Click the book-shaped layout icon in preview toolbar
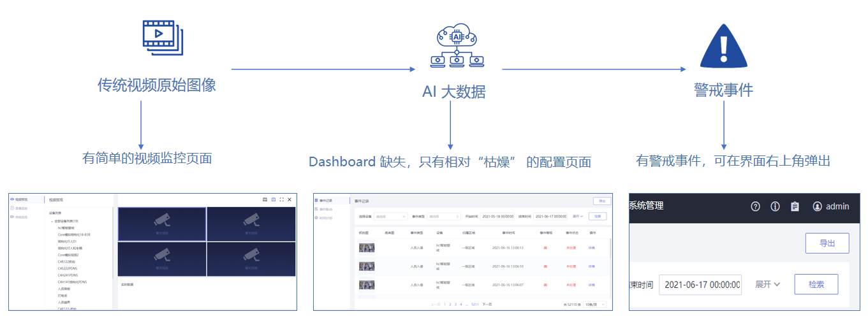Screen dimensions: 868x323 (x=265, y=200)
